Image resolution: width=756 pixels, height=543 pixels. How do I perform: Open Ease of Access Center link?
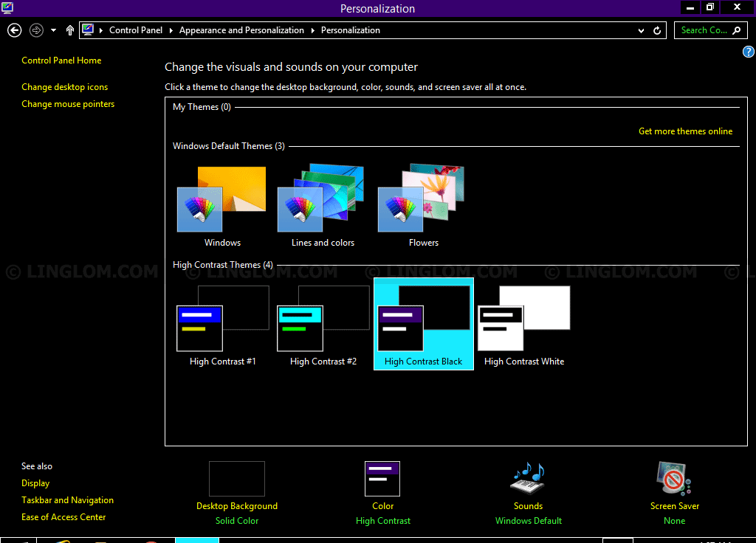[x=63, y=517]
